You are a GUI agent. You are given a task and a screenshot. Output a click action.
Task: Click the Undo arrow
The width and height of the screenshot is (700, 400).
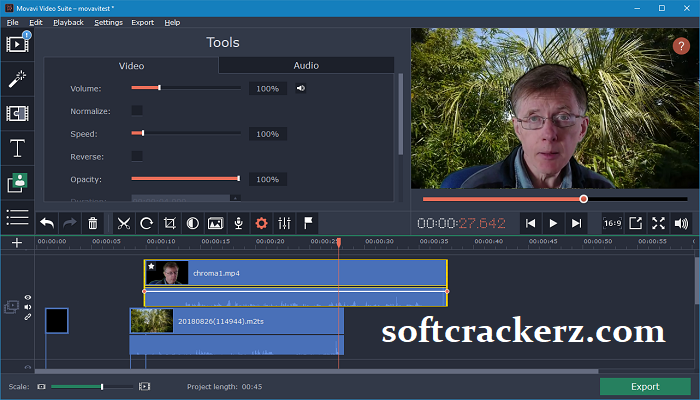click(47, 223)
